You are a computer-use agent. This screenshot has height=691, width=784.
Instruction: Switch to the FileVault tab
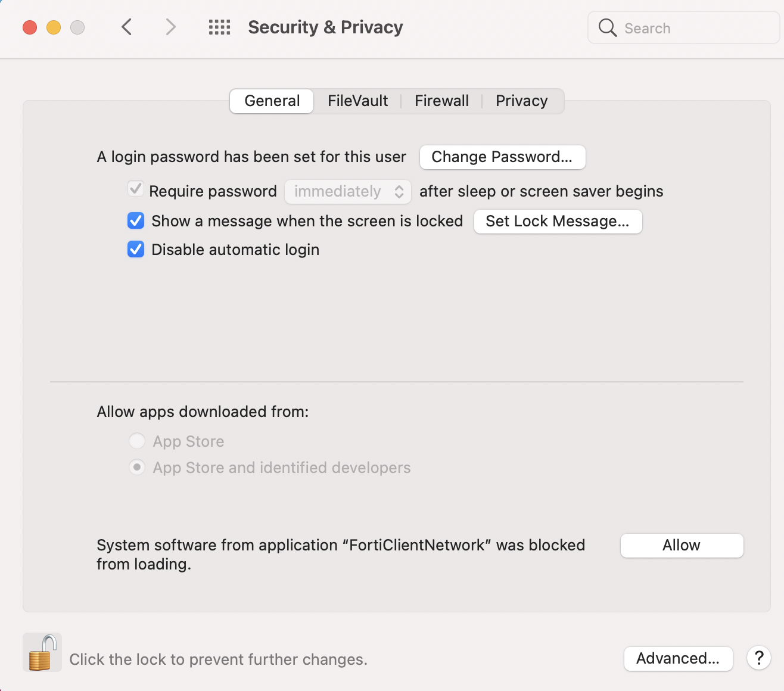pos(357,101)
